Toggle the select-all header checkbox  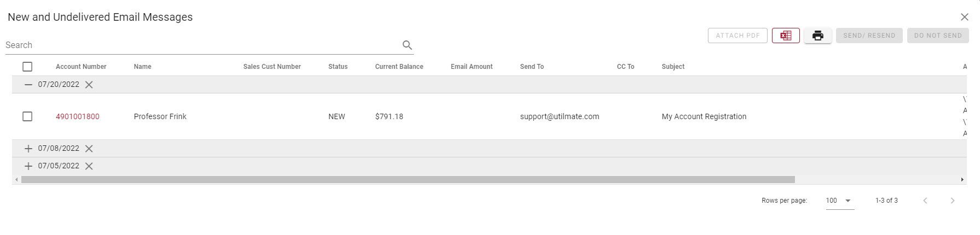pos(27,67)
